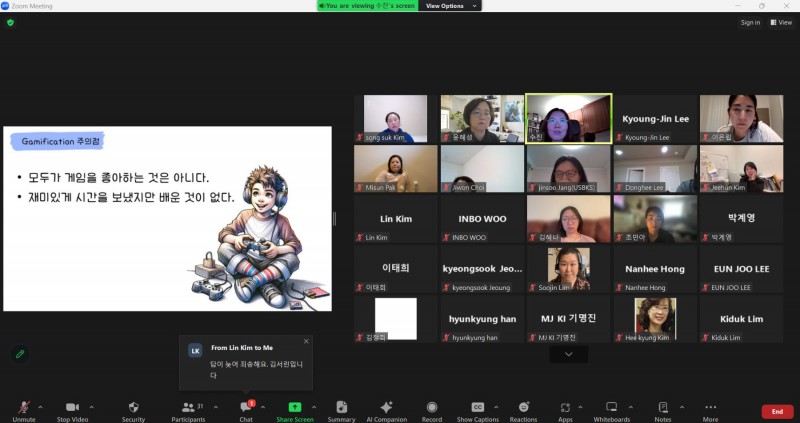Open the More options menu

(x=710, y=409)
